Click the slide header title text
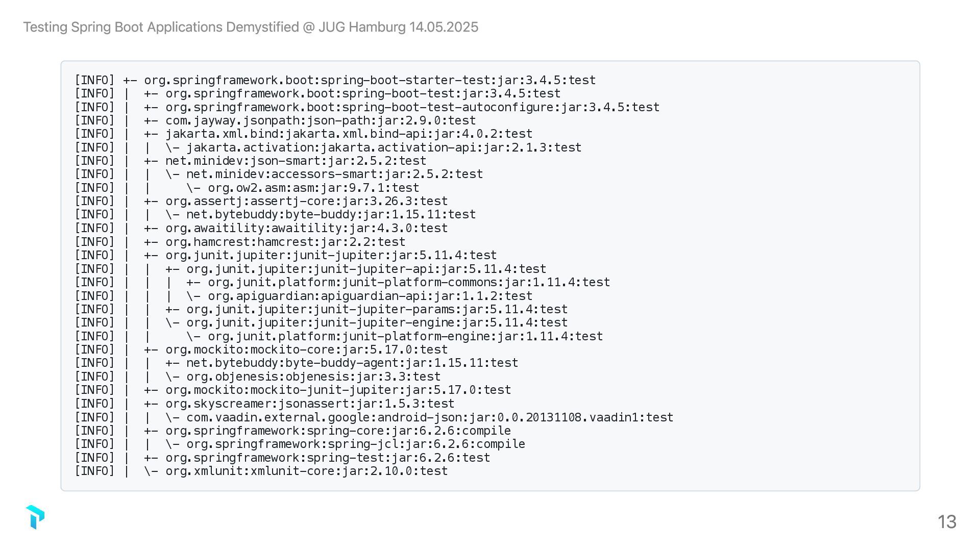 pos(251,27)
